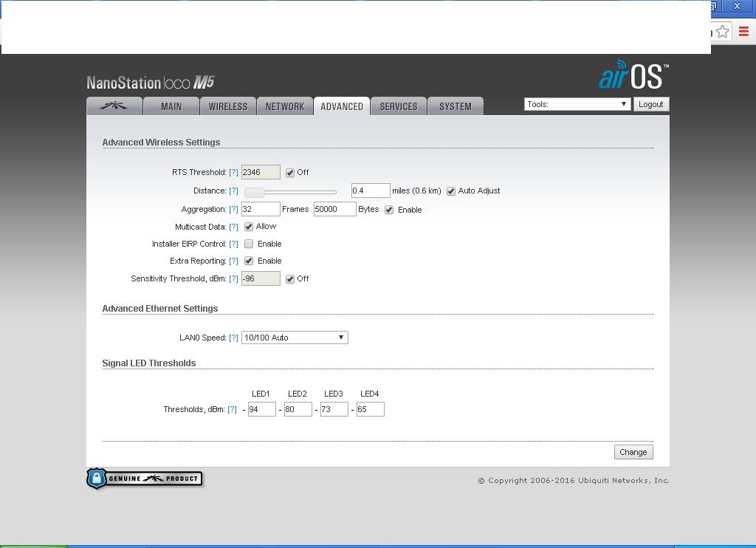This screenshot has width=756, height=548.
Task: Click the Distance slider handle
Action: coord(255,193)
